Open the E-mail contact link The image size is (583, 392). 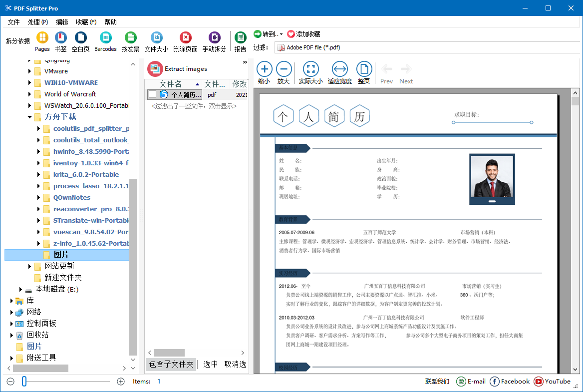pos(471,381)
